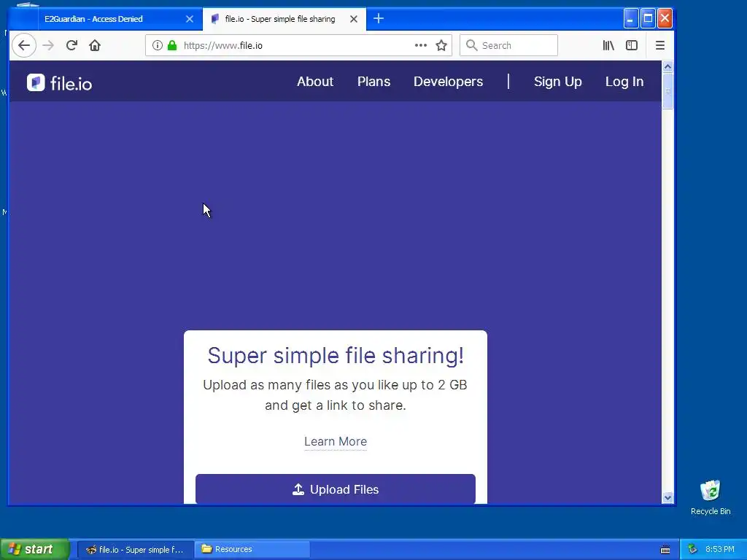
Task: Click the Recycle Bin desktop icon
Action: [x=711, y=497]
